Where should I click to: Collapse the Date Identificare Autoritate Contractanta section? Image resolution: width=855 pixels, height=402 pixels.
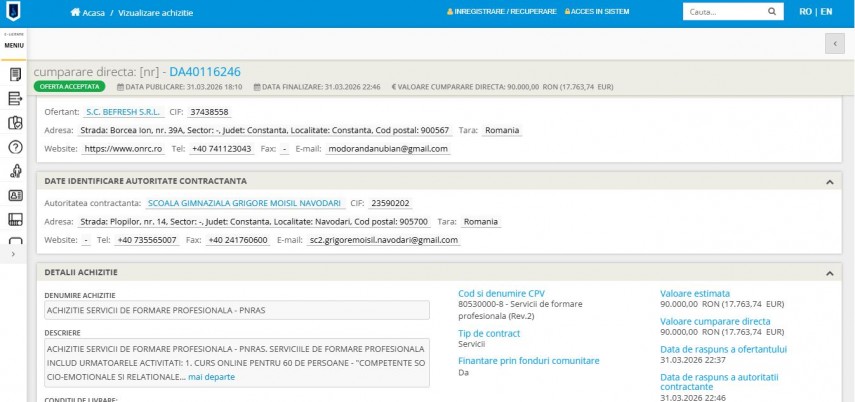coord(828,181)
